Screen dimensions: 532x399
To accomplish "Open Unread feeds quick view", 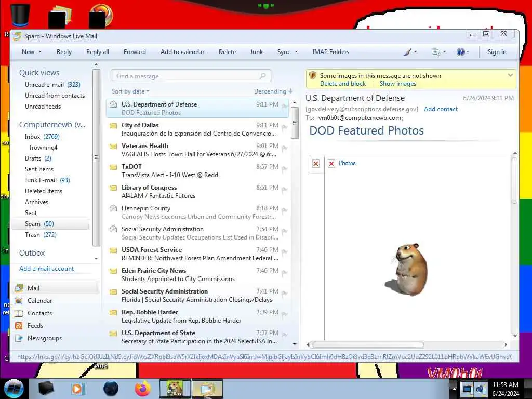I will point(43,106).
